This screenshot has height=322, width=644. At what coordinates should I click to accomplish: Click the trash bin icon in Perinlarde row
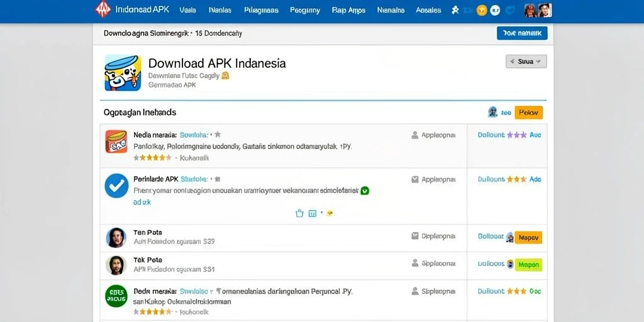pos(313,213)
